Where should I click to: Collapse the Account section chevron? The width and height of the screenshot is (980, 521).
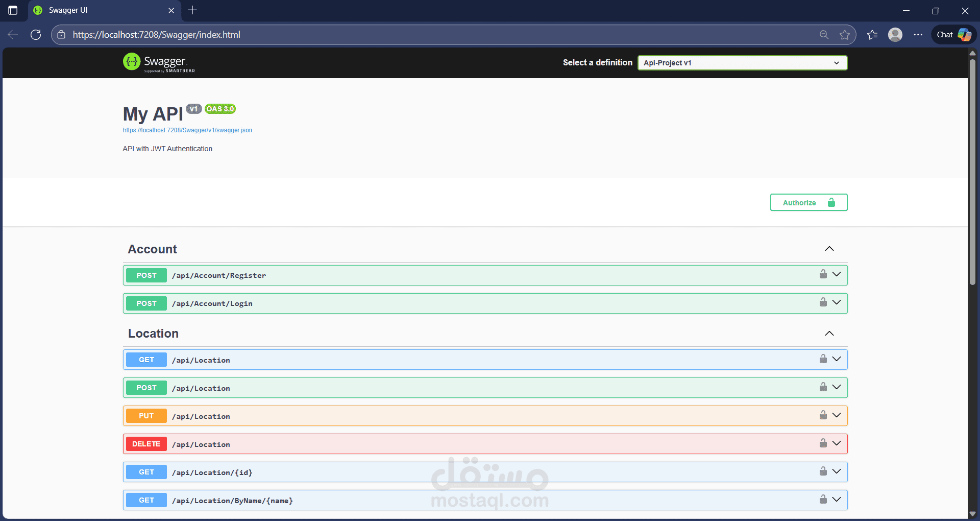(x=829, y=249)
